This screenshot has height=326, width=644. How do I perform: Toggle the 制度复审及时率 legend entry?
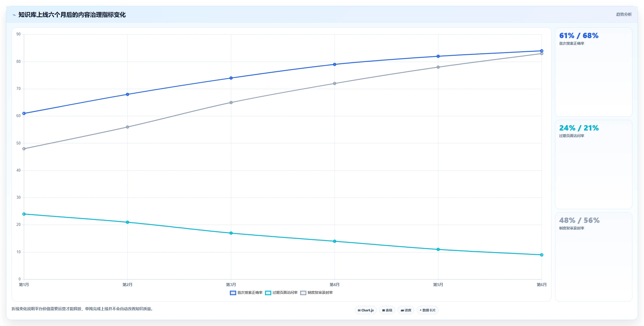pyautogui.click(x=316, y=293)
